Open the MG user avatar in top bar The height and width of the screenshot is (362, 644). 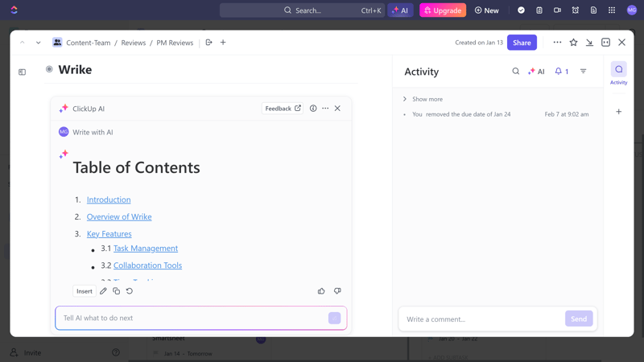632,10
